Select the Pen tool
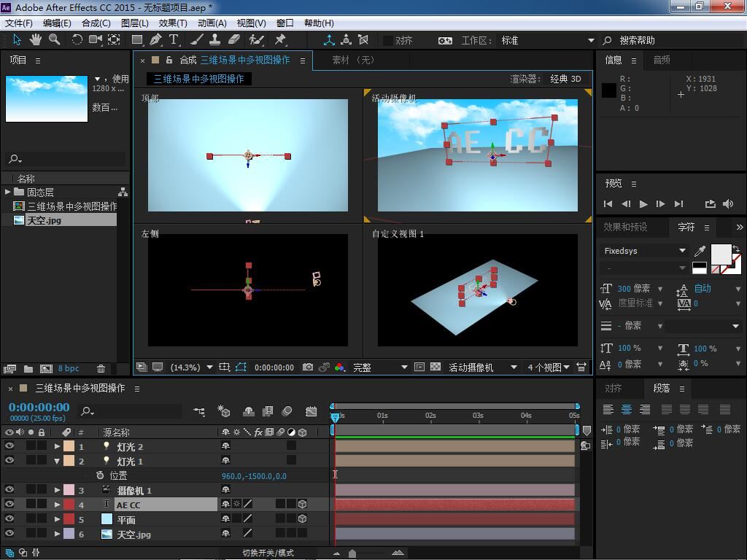This screenshot has height=560, width=747. tap(155, 40)
